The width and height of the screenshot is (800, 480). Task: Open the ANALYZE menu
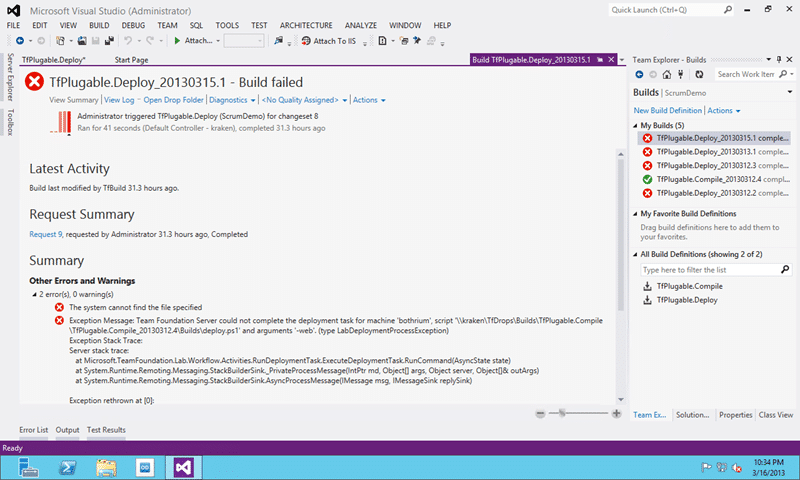tap(361, 25)
